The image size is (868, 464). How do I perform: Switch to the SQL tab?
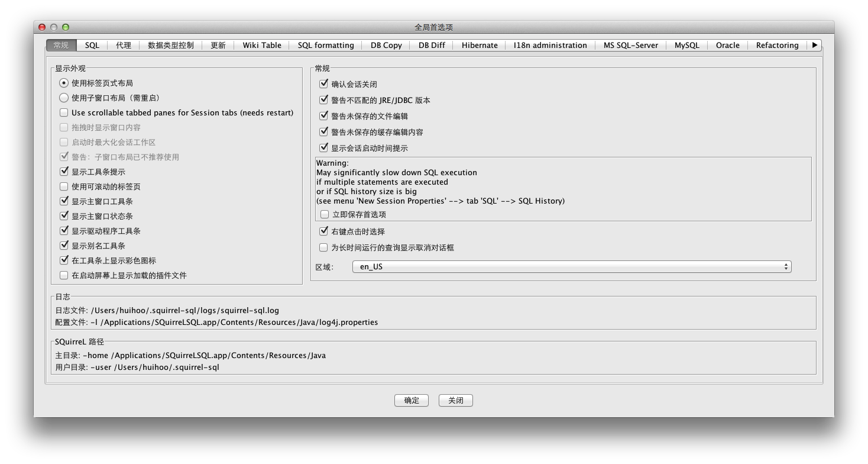click(x=92, y=46)
